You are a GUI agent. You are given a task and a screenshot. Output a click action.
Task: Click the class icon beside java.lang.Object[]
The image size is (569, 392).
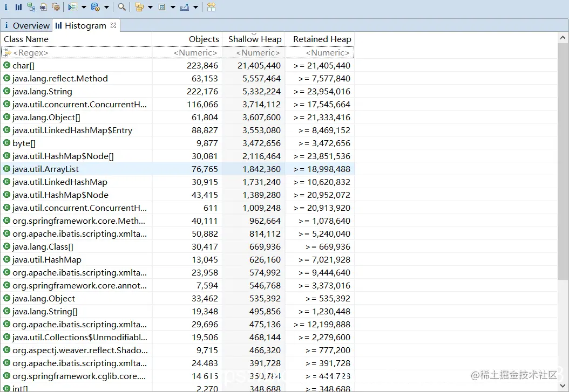coord(6,117)
